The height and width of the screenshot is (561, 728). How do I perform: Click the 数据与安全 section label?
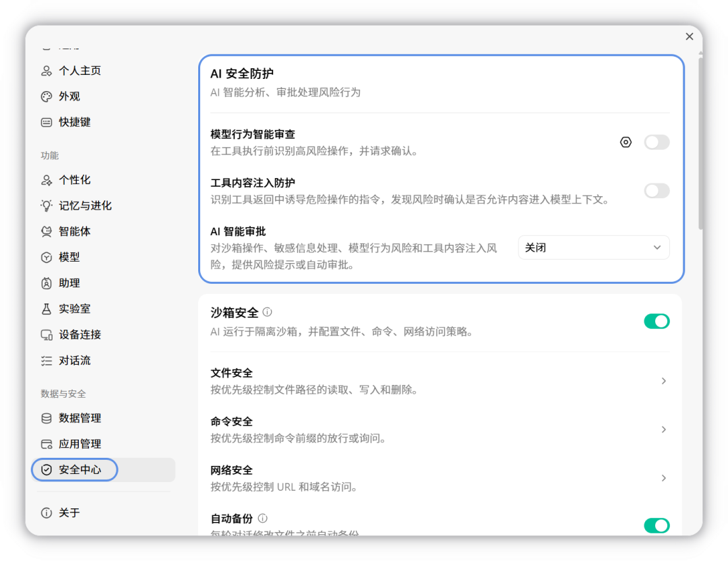coord(63,394)
